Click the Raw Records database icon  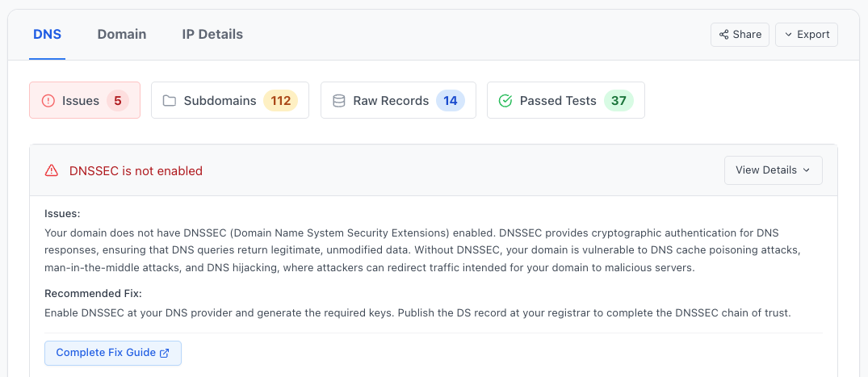339,101
